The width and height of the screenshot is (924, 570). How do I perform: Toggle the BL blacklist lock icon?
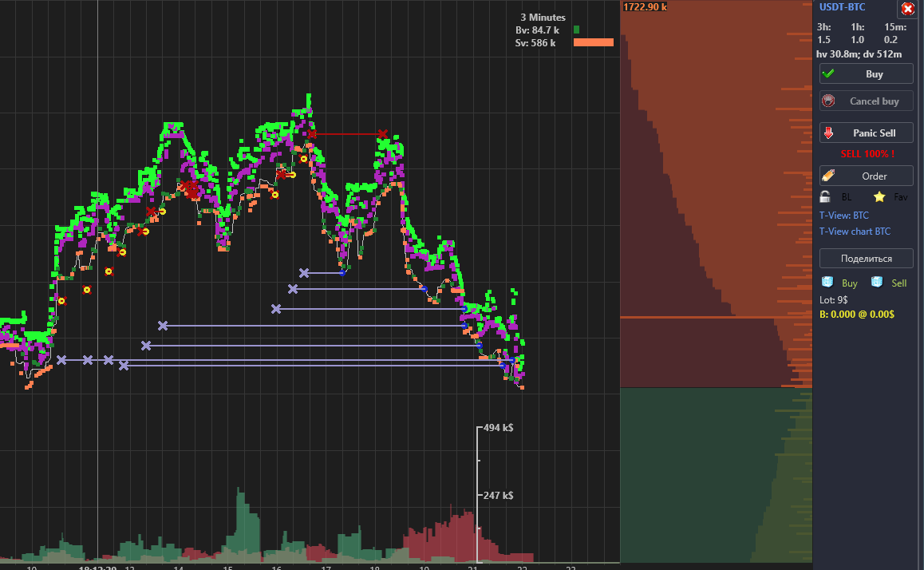(x=826, y=196)
